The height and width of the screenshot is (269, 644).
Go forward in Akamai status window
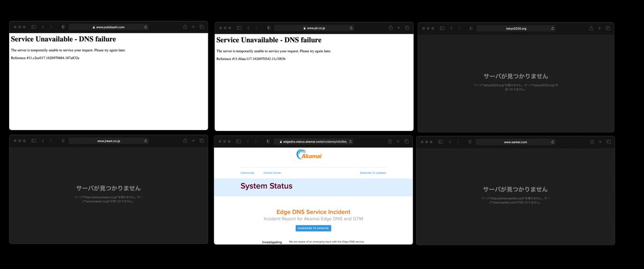[255, 141]
